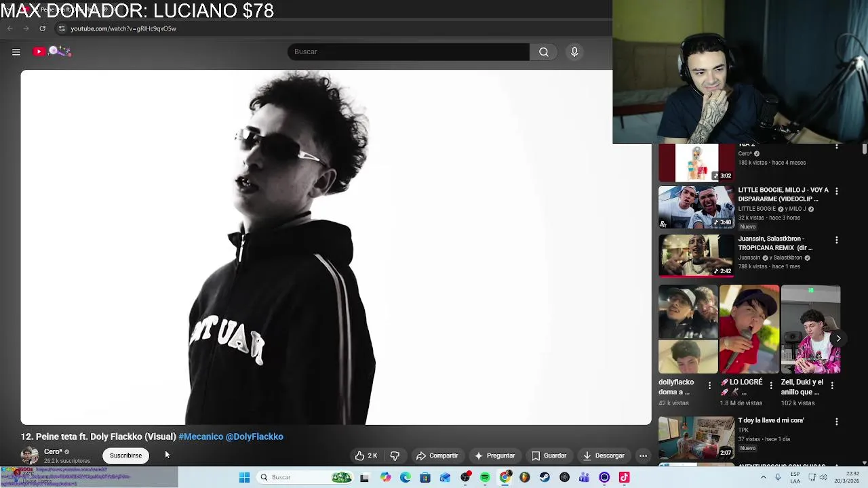Open Cero channel name link
This screenshot has width=868, height=488.
(54, 451)
